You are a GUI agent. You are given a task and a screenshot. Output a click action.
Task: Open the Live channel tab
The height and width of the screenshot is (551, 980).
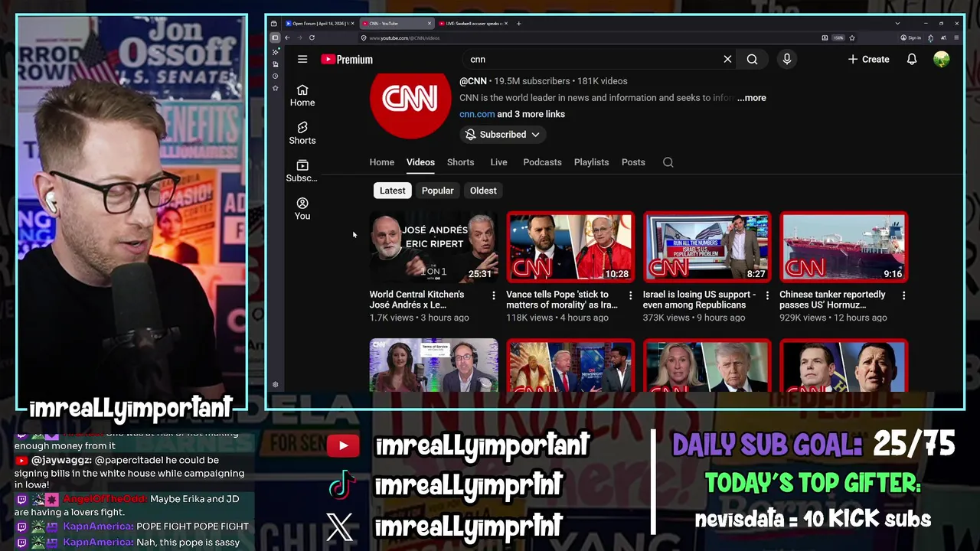coord(498,162)
